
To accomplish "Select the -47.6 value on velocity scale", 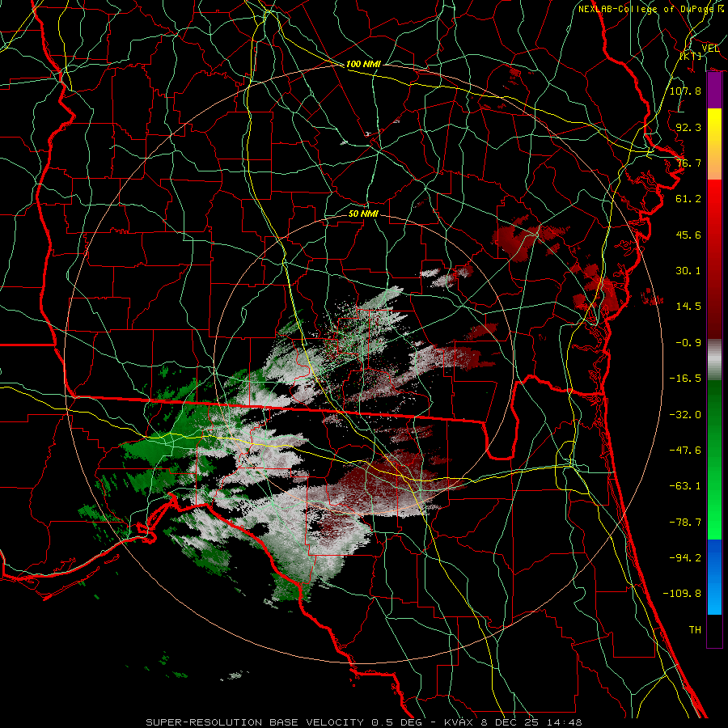I will (685, 451).
